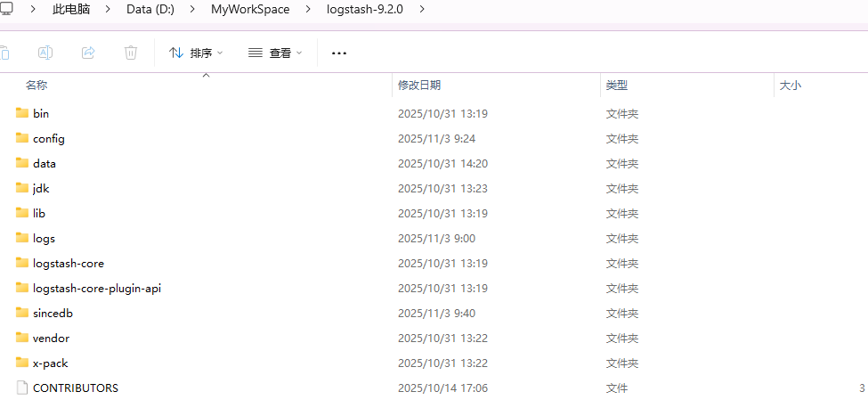The height and width of the screenshot is (400, 868).
Task: Click the logstash-core-plugin-api folder name
Action: pyautogui.click(x=97, y=288)
